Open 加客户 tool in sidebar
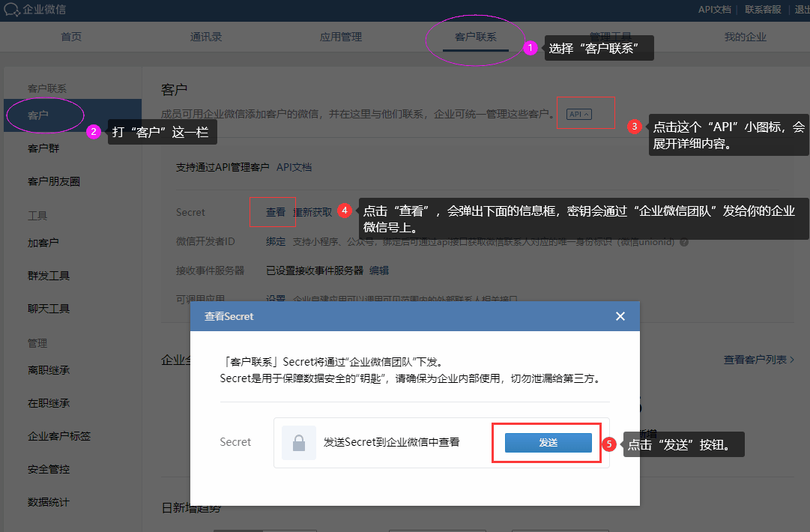This screenshot has width=810, height=532. 43,242
